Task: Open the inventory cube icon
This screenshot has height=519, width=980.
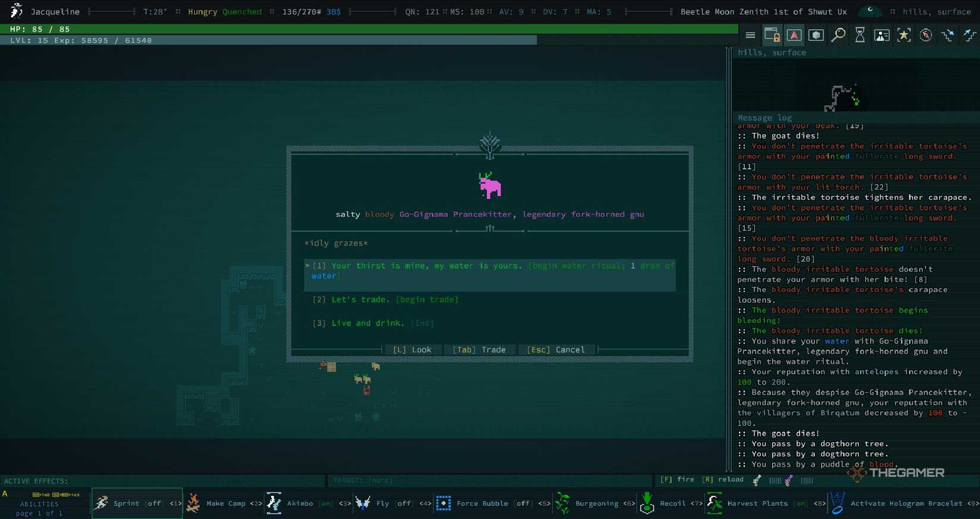Action: coord(816,35)
